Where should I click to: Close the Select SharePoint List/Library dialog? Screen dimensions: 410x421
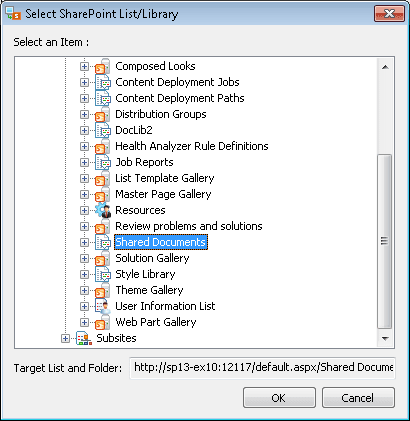(389, 14)
